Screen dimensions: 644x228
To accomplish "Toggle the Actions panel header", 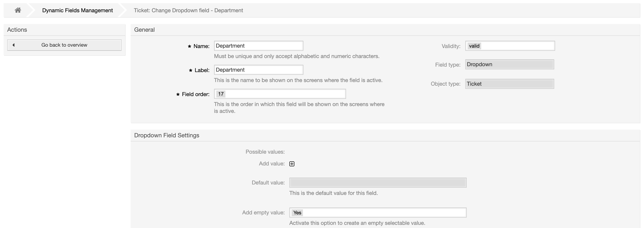I will [17, 30].
